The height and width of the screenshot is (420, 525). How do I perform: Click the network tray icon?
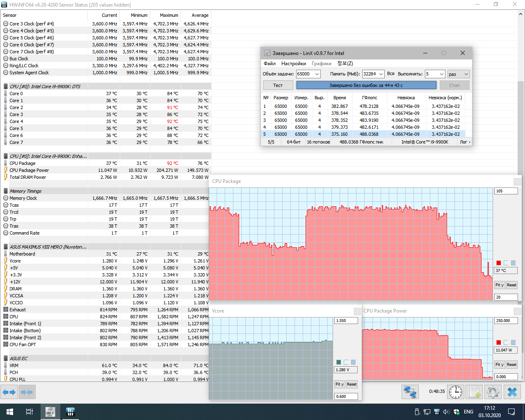[x=427, y=412]
